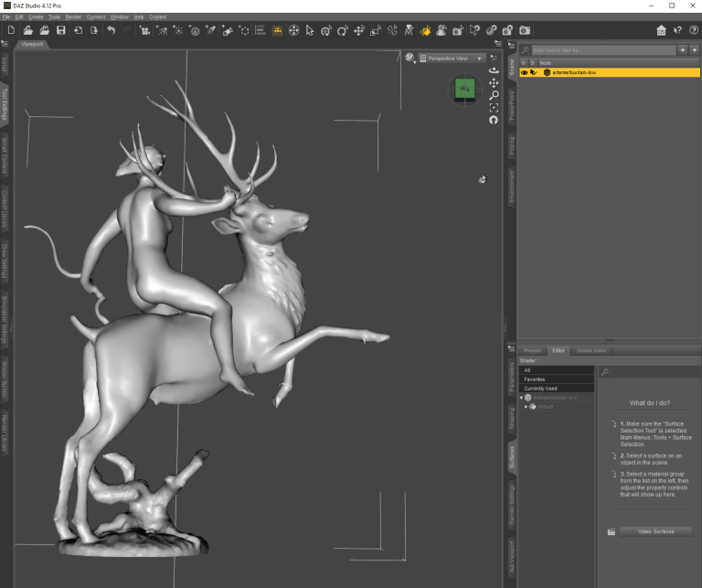Select the Translate move tool
This screenshot has height=588, width=702.
(358, 30)
